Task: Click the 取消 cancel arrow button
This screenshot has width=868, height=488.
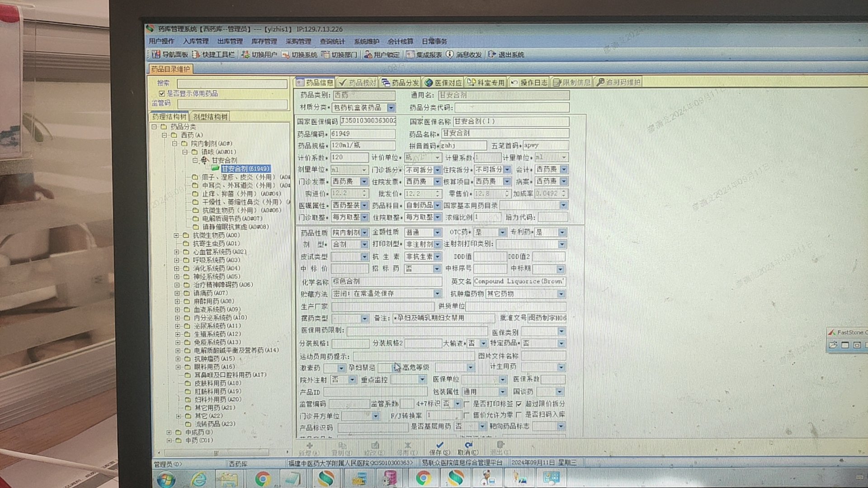Action: (468, 447)
